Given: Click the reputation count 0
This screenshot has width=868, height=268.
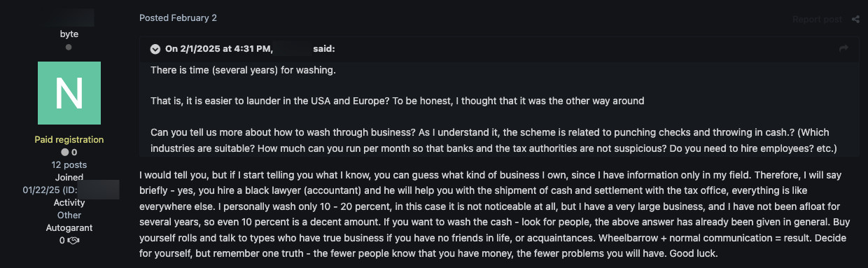Looking at the screenshot, I should click(74, 152).
